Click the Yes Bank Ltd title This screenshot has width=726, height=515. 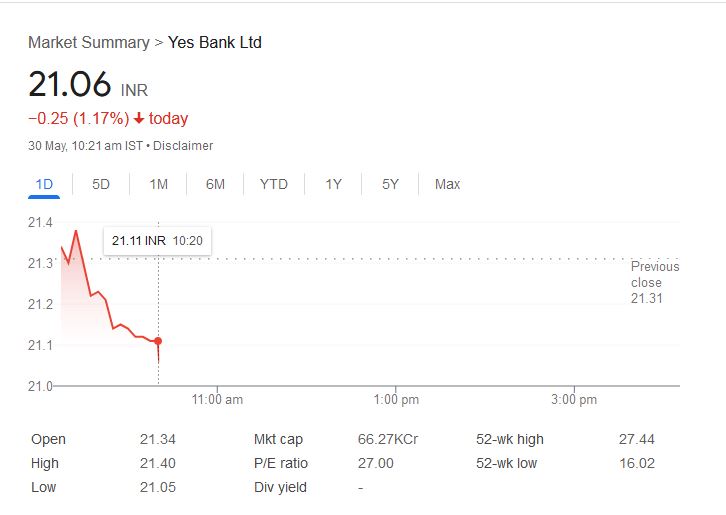click(215, 42)
